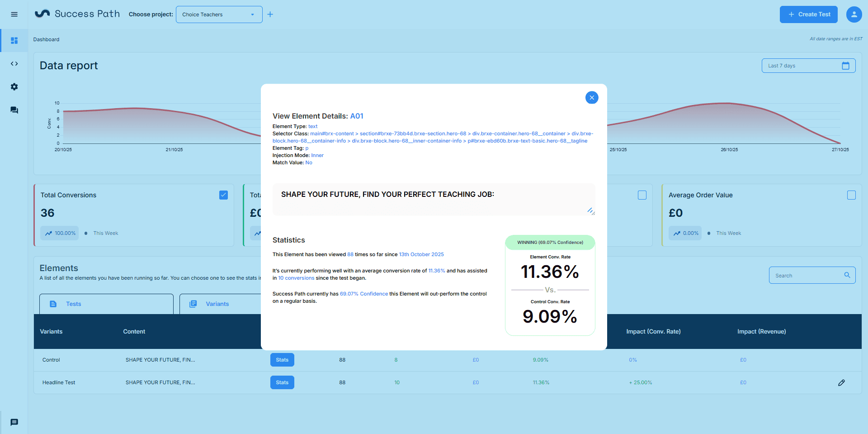Viewport: 868px width, 434px height.
Task: Open the chat bubbles sidebar icon
Action: (x=14, y=110)
